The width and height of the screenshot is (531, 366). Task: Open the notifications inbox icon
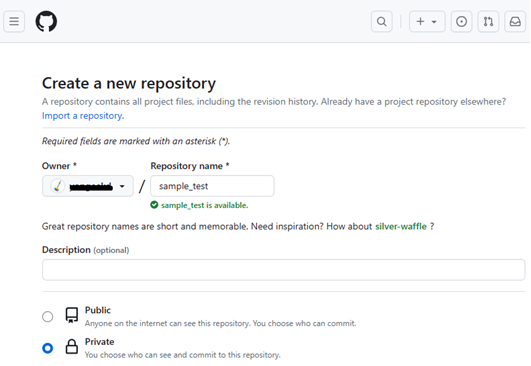click(515, 21)
